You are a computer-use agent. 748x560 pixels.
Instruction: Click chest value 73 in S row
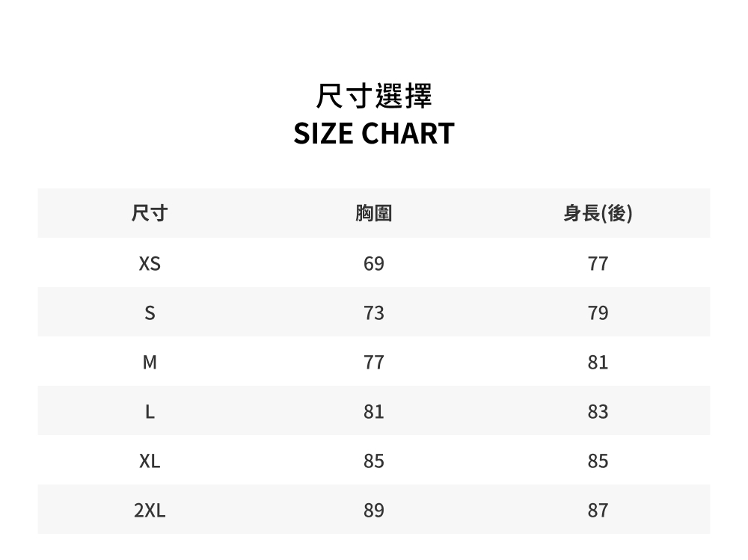pos(374,313)
